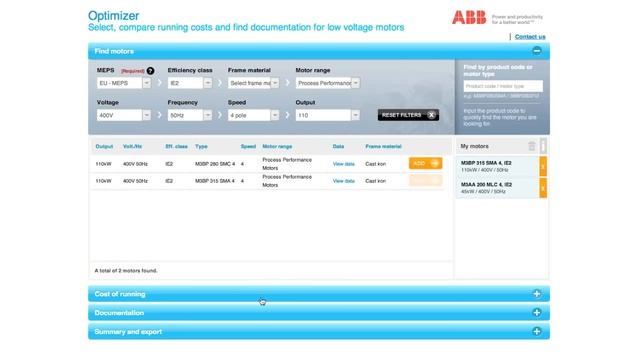
Task: Open the Summary and export tab title
Action: tap(128, 331)
